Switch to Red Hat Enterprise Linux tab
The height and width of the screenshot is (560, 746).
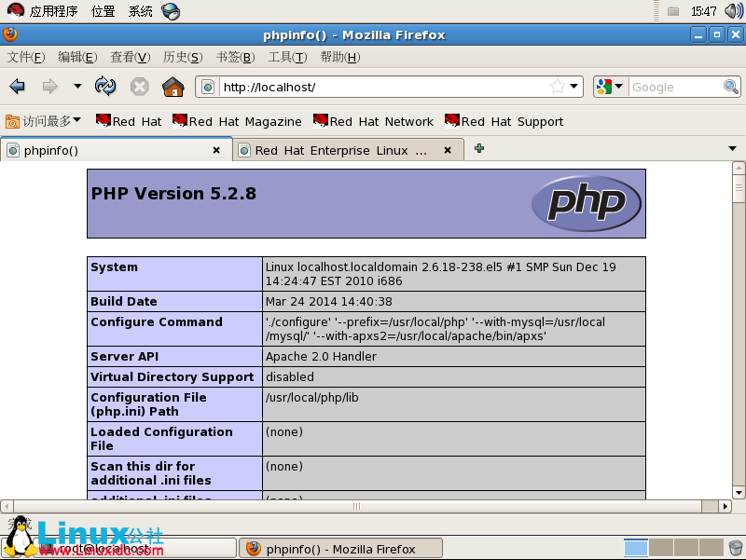click(340, 150)
